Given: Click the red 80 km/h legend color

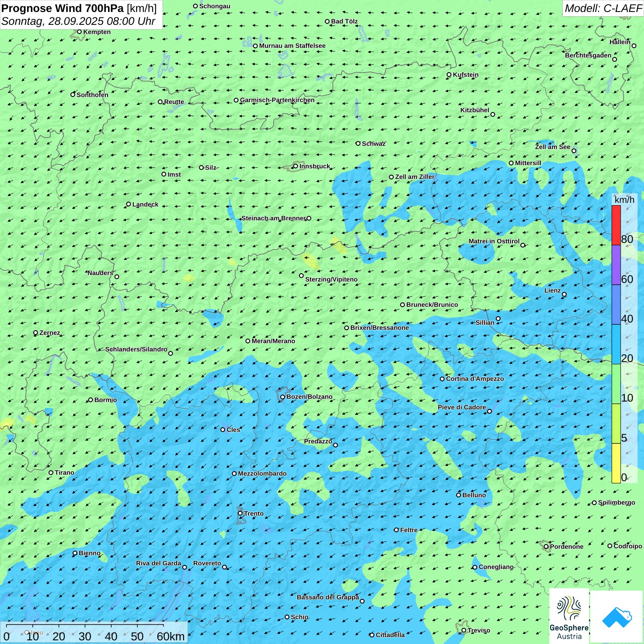Looking at the screenshot, I should tap(616, 225).
